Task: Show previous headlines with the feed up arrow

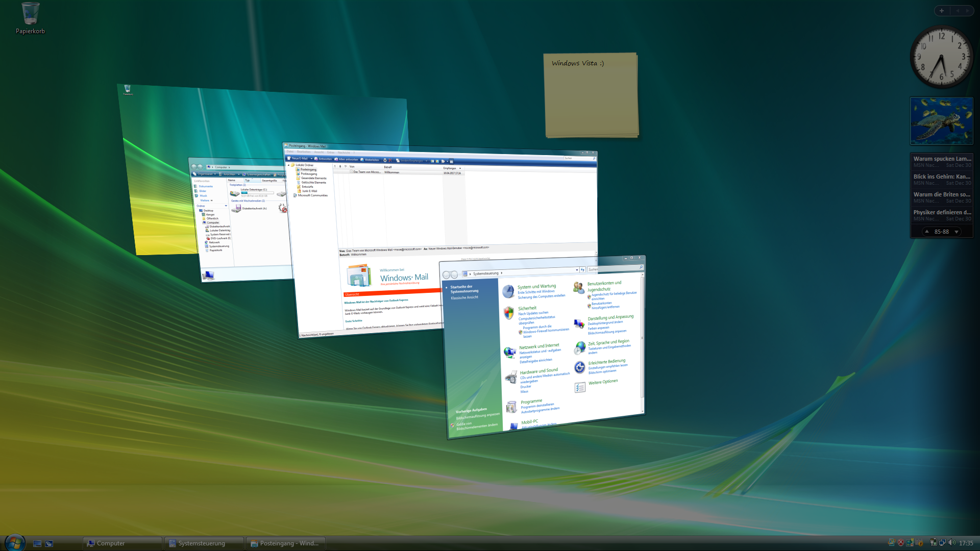Action: [x=927, y=232]
